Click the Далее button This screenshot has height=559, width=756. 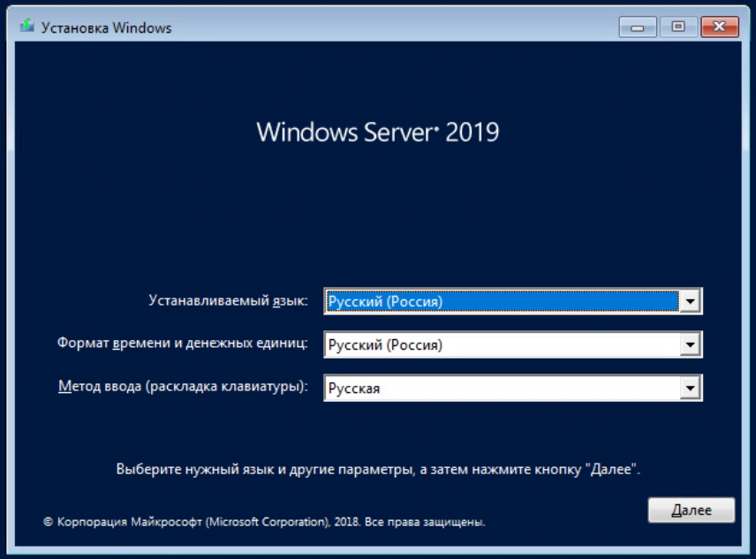(692, 510)
